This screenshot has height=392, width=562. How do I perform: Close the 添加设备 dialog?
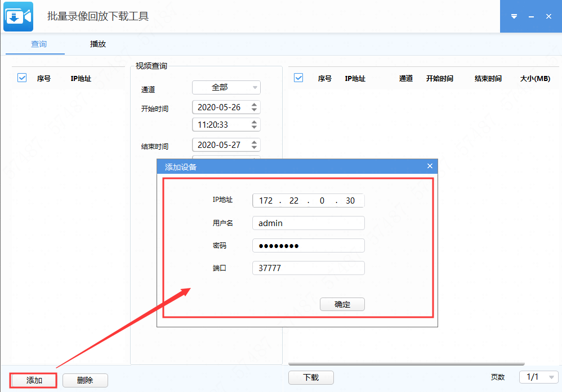tap(430, 166)
